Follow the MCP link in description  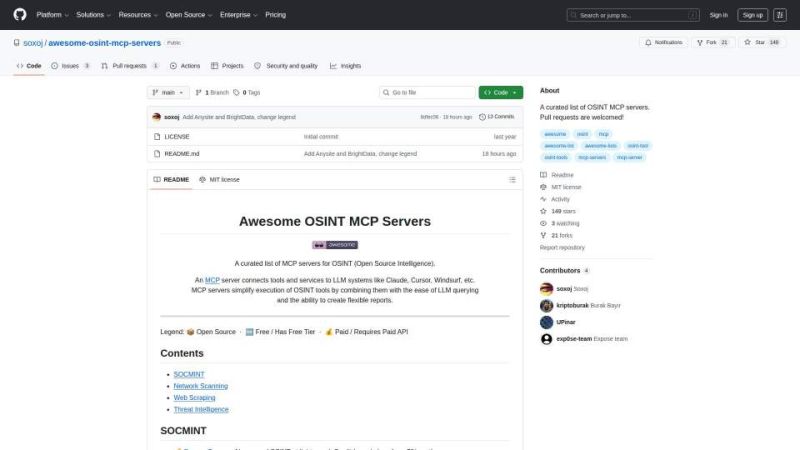[212, 280]
